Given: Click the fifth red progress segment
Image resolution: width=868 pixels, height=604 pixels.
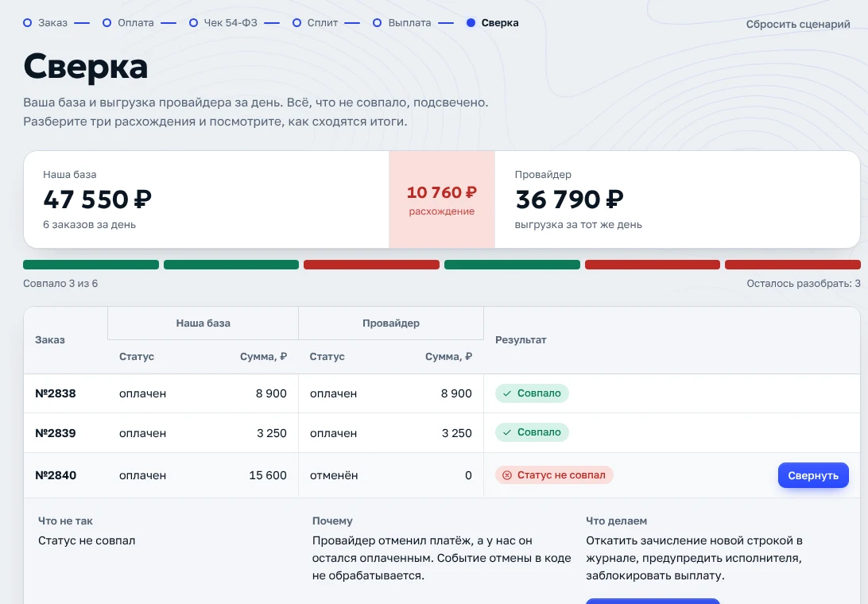Looking at the screenshot, I should click(653, 265).
